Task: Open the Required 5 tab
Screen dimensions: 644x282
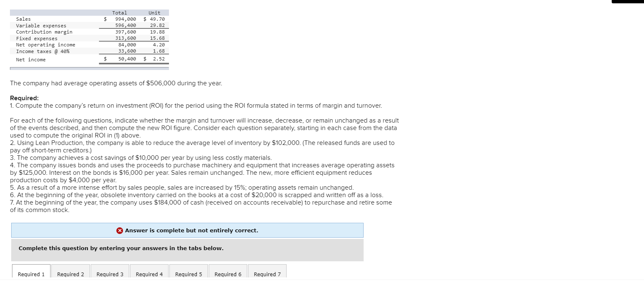Action: click(x=188, y=274)
